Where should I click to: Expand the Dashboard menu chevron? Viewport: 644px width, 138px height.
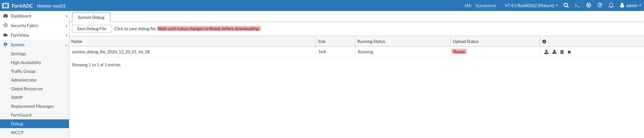point(66,16)
